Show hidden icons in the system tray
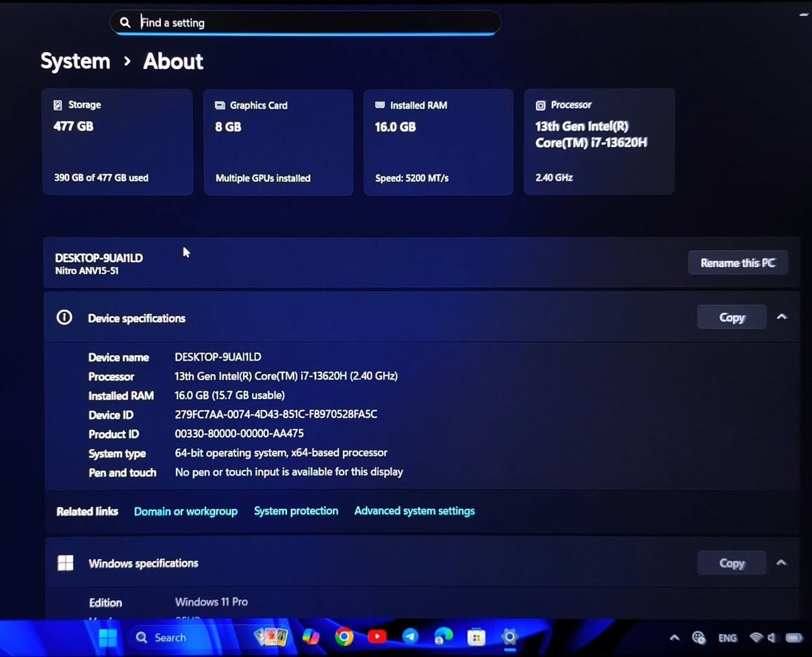This screenshot has width=812, height=657. click(x=674, y=638)
